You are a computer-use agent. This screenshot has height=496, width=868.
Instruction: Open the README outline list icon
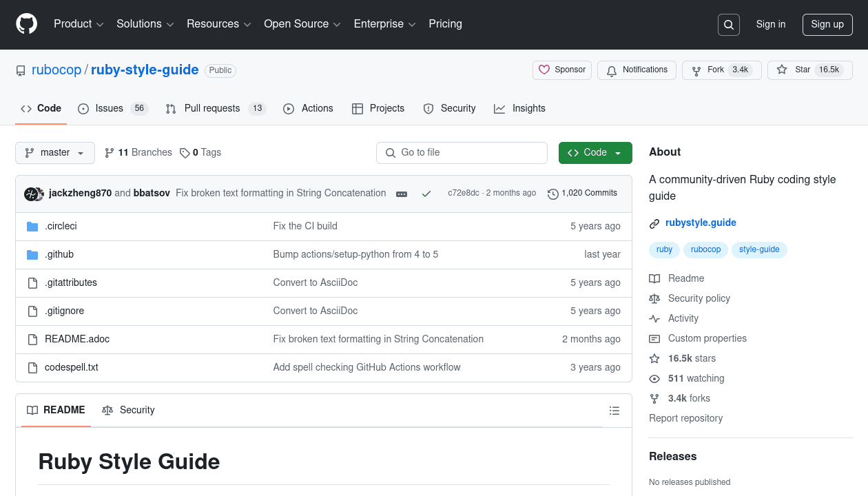614,410
